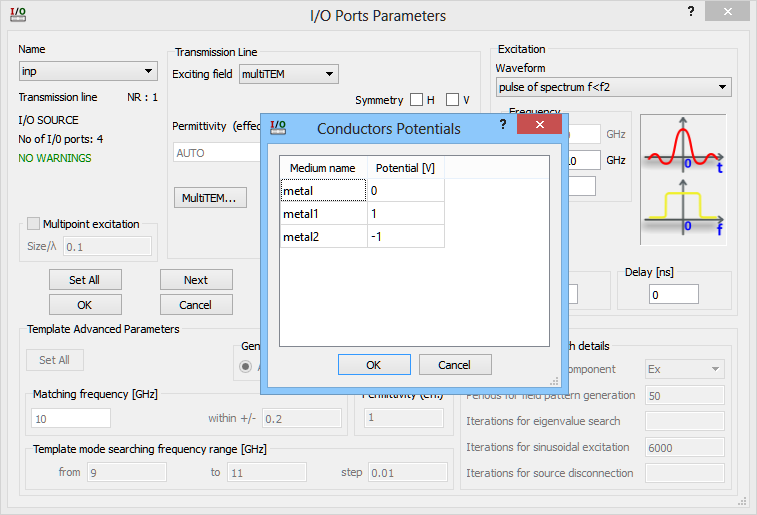Image resolution: width=757 pixels, height=515 pixels.
Task: Enable the V symmetry checkbox
Action: (453, 100)
